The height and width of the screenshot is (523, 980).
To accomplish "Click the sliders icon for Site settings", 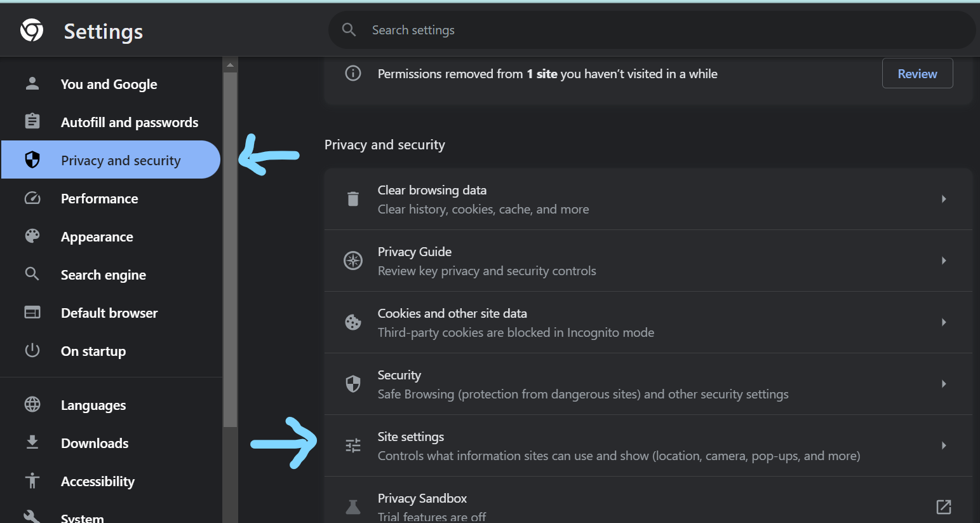I will (353, 445).
